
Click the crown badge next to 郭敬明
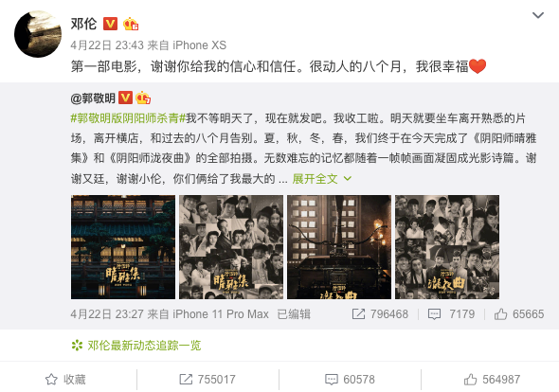[x=143, y=98]
